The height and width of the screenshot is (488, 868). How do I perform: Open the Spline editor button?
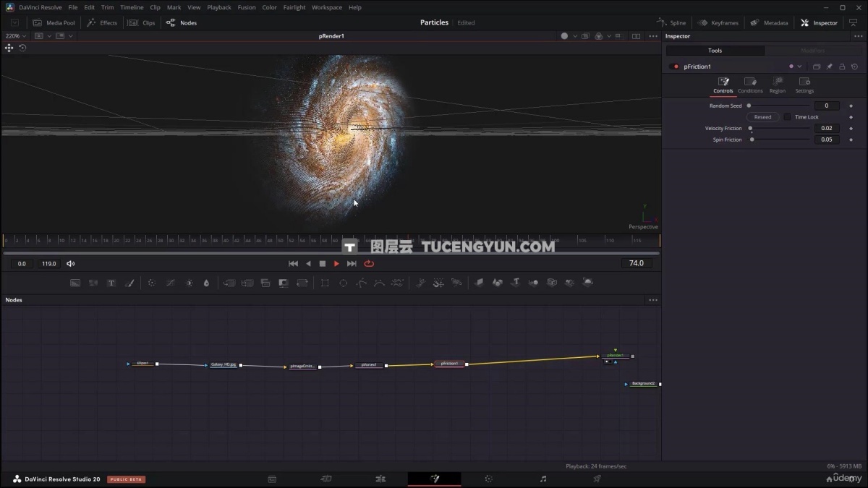point(671,22)
